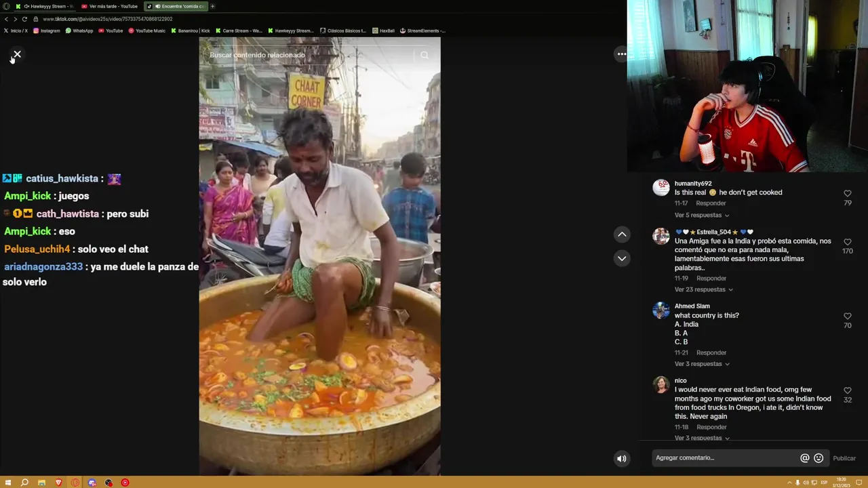The width and height of the screenshot is (868, 488).
Task: Click the Ahmed Slam username
Action: click(x=692, y=306)
